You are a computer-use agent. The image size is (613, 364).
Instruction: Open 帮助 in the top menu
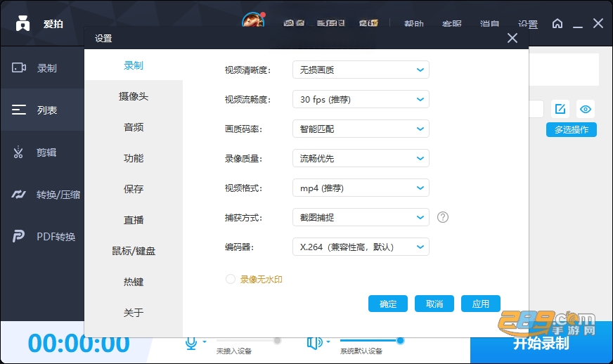pyautogui.click(x=413, y=23)
